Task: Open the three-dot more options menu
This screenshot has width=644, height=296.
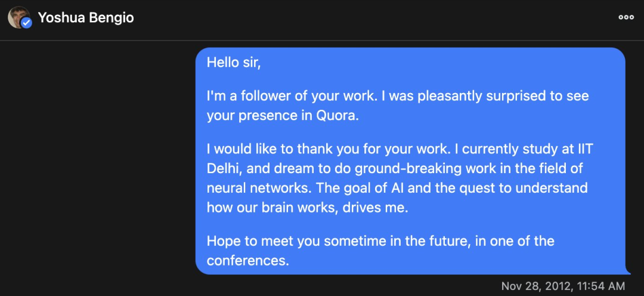Action: [626, 18]
